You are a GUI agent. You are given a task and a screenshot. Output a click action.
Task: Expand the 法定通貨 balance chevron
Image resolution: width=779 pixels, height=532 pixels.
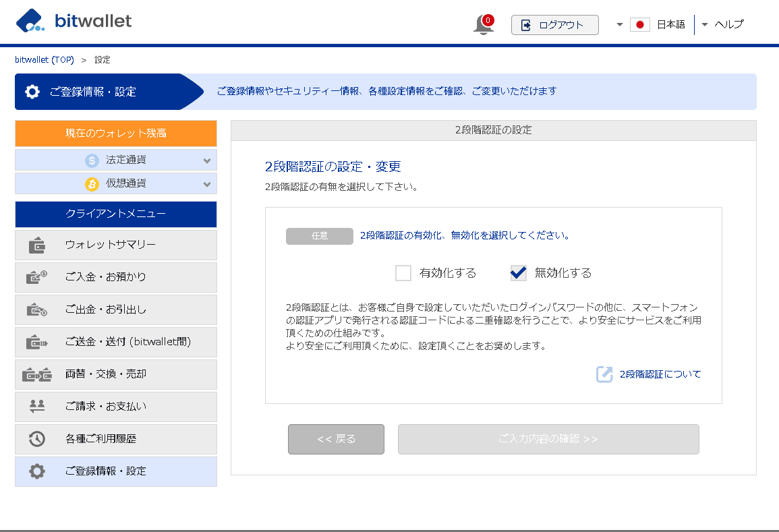click(x=206, y=160)
